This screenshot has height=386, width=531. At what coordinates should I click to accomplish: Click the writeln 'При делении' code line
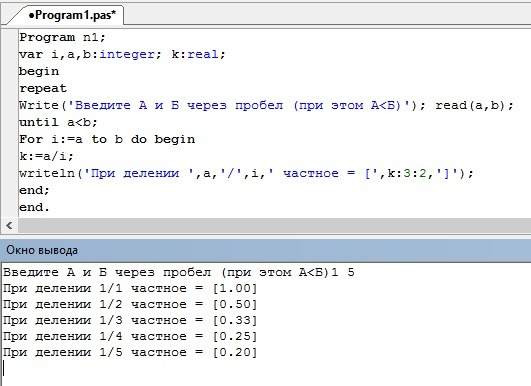click(x=246, y=173)
